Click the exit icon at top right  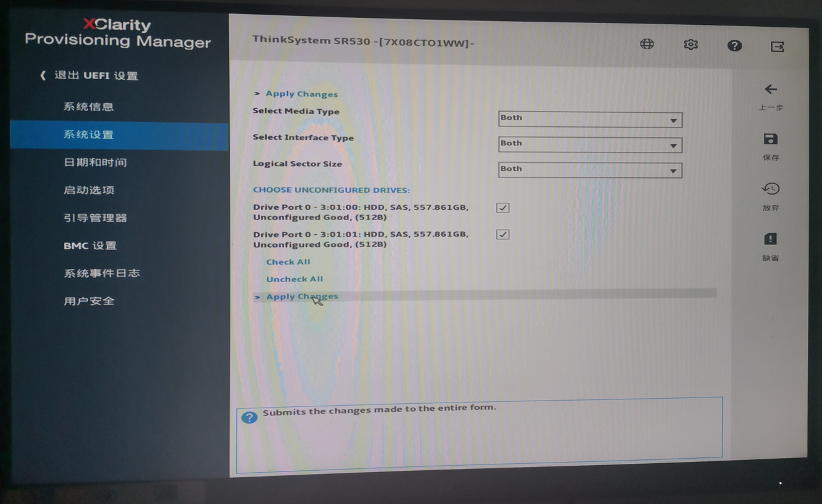(776, 45)
